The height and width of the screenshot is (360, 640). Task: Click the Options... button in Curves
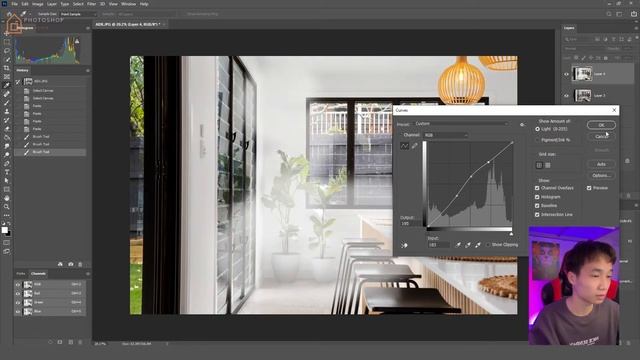(601, 176)
